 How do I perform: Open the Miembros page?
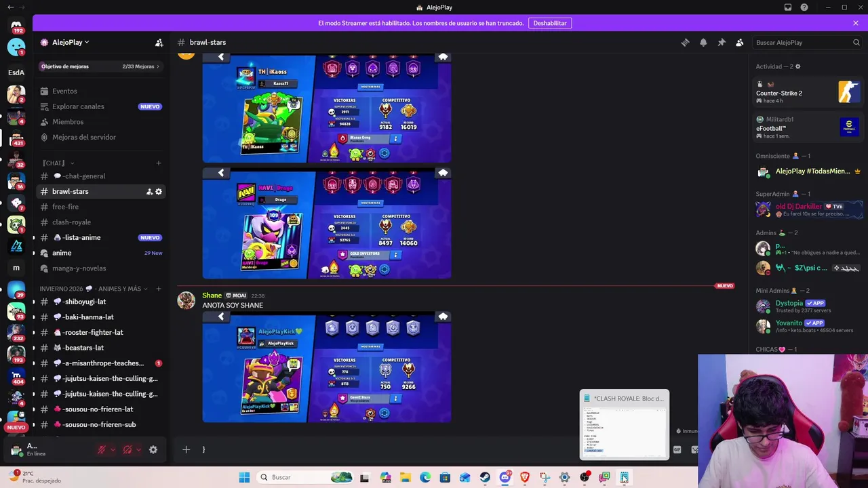100,122
